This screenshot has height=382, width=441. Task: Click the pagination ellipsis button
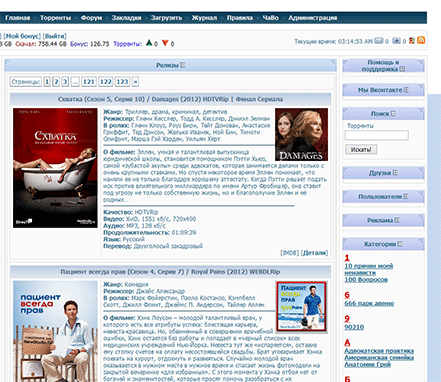click(x=75, y=82)
